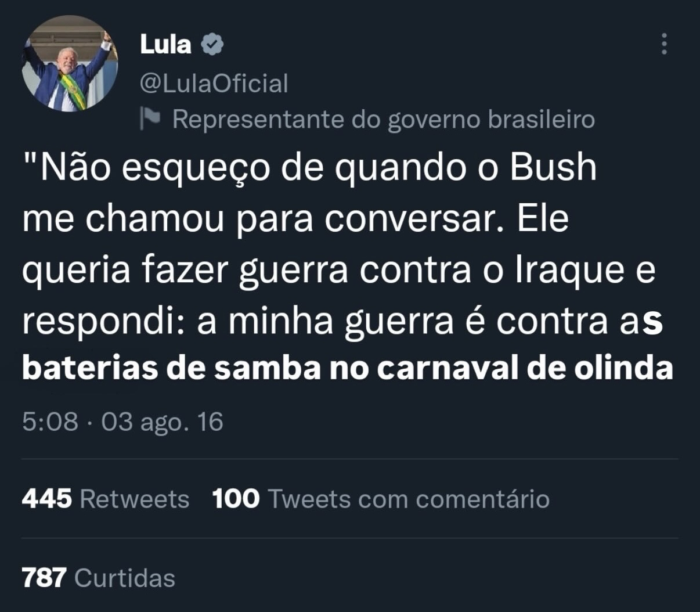
Task: Open "Tweets com comentário" list
Action: pos(408,499)
